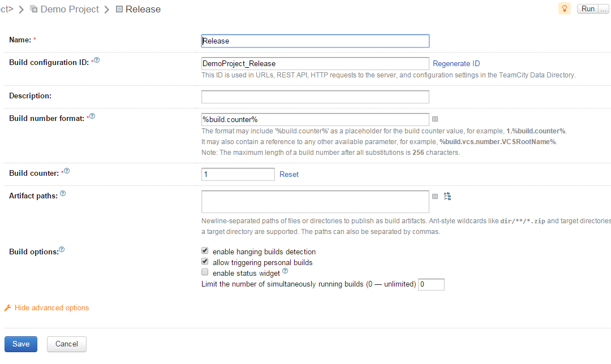This screenshot has width=611, height=364.
Task: Click the Regenerate ID link
Action: point(456,64)
